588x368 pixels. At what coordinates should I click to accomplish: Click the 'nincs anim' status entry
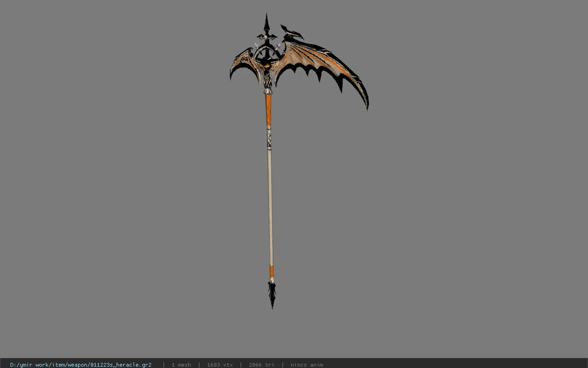307,365
